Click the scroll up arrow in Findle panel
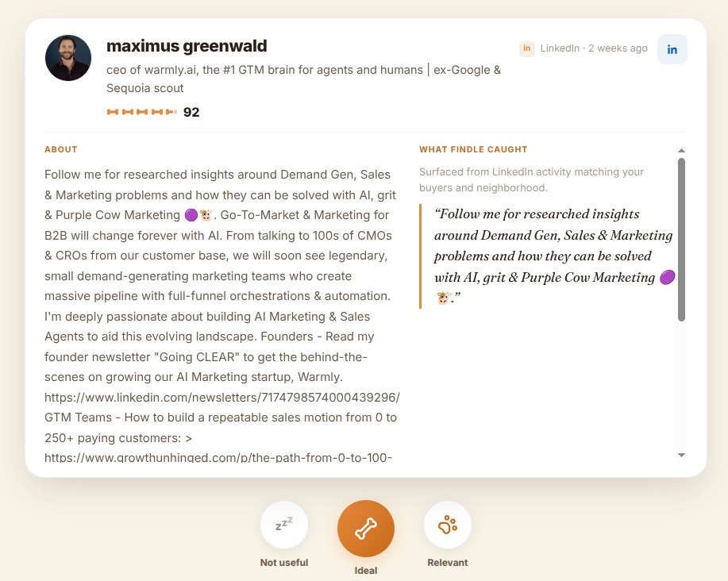The image size is (728, 581). [681, 150]
